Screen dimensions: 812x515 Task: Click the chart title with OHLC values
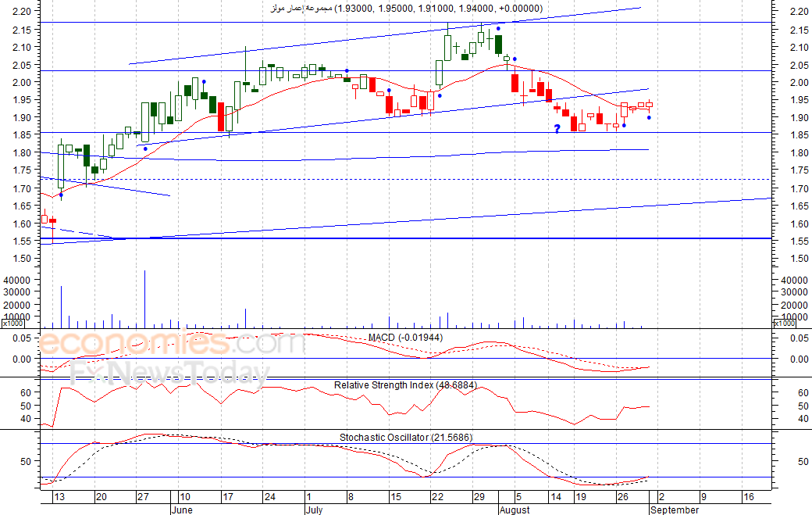[407, 9]
